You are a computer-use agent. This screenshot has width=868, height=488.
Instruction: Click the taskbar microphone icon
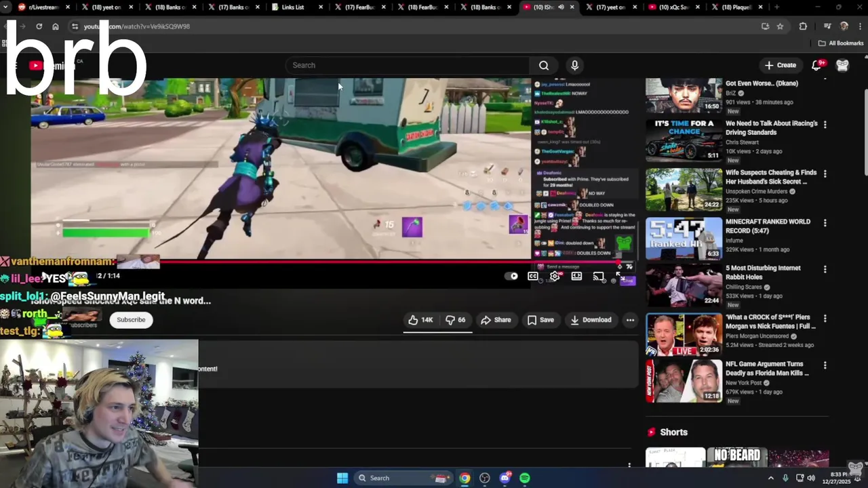(785, 478)
